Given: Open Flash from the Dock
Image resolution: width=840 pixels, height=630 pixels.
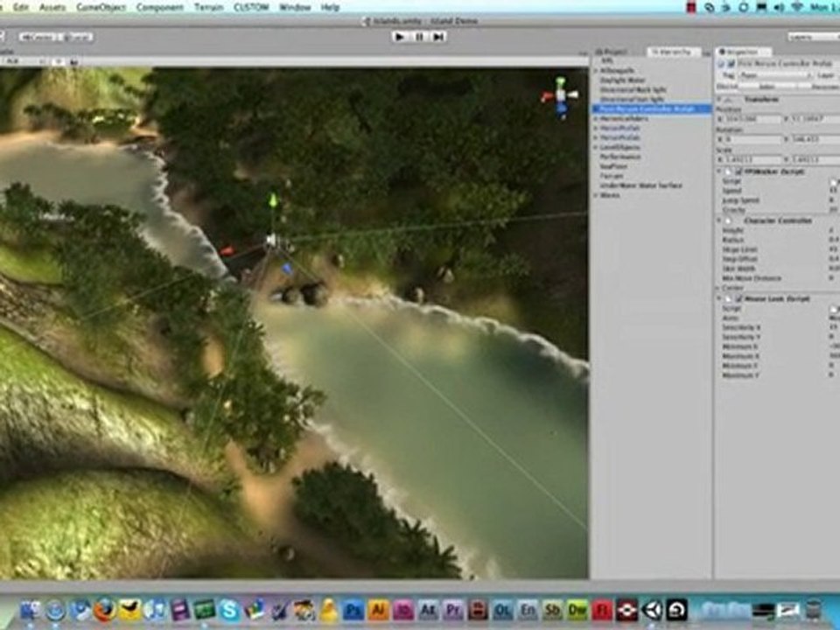Looking at the screenshot, I should click(602, 610).
